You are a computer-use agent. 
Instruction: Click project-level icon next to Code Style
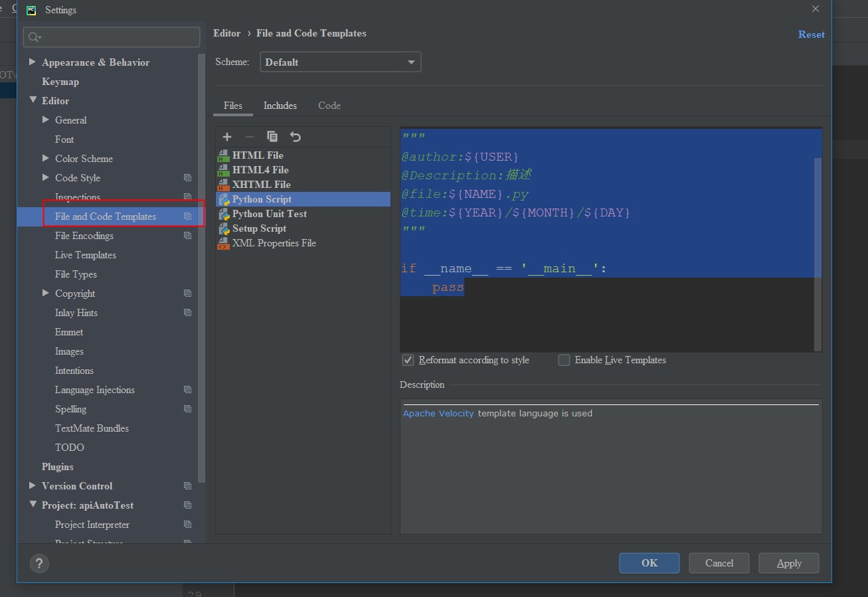(x=188, y=178)
